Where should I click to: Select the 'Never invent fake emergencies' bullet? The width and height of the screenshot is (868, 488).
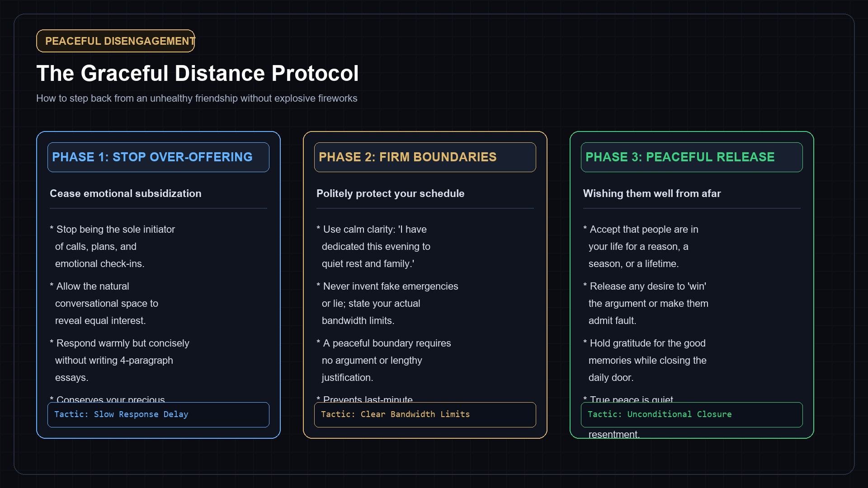point(387,304)
